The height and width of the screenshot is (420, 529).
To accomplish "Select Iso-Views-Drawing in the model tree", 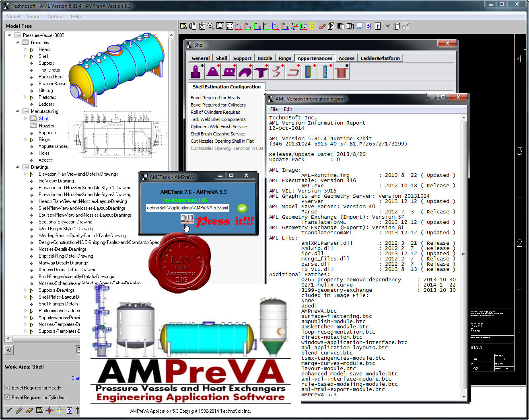I will [x=56, y=181].
